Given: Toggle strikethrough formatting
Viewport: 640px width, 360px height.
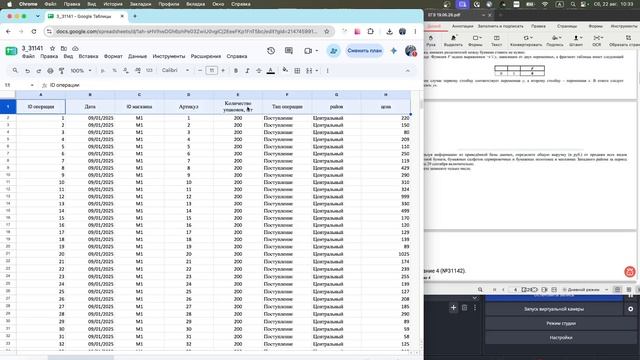Looking at the screenshot, I should tap(258, 71).
